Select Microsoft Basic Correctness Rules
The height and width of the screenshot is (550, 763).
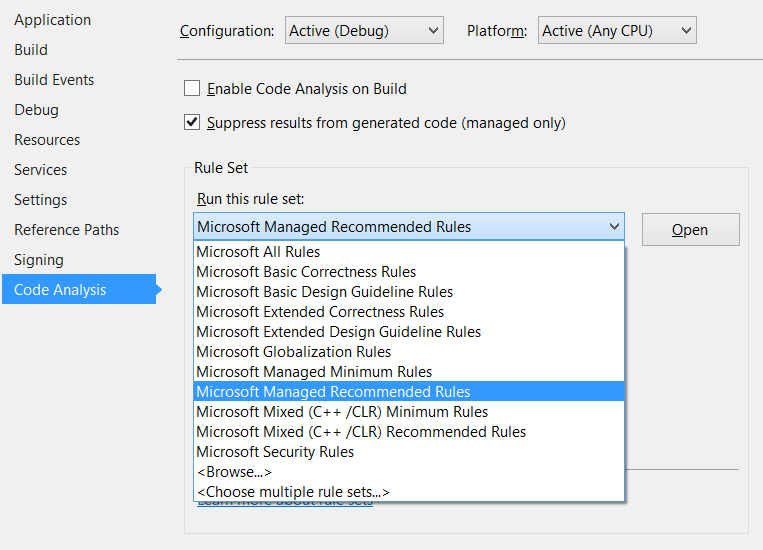[x=306, y=272]
